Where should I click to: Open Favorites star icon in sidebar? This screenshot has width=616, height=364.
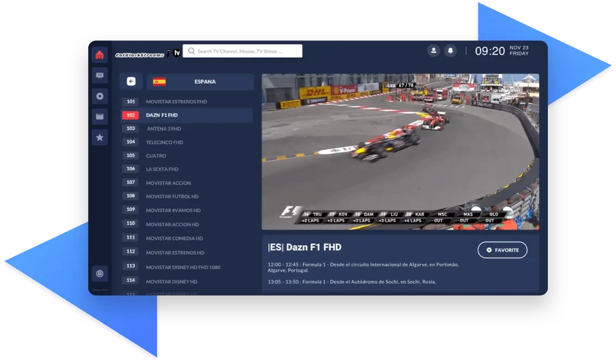pos(99,137)
